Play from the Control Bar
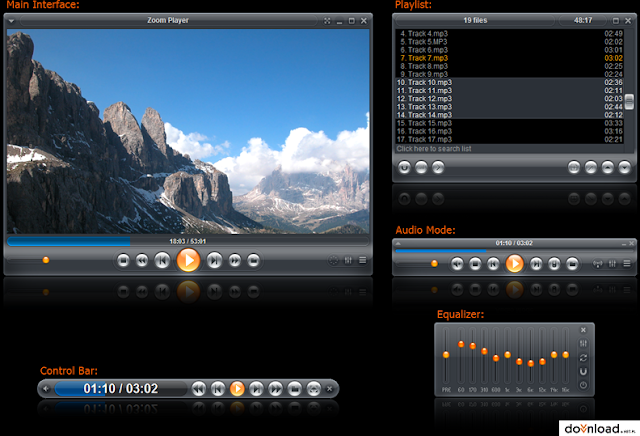Image resolution: width=640 pixels, height=436 pixels. pos(237,389)
